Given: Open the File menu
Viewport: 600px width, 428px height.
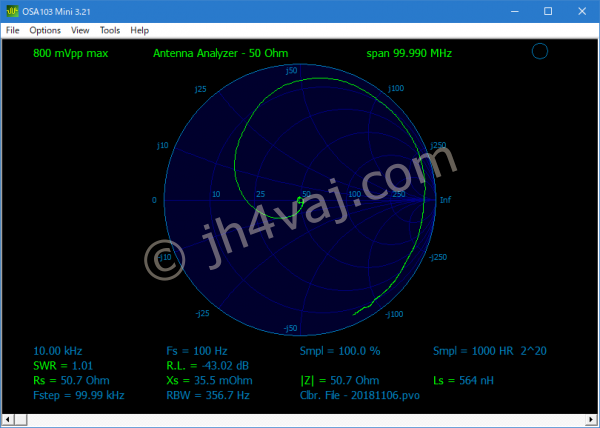Looking at the screenshot, I should coord(13,30).
